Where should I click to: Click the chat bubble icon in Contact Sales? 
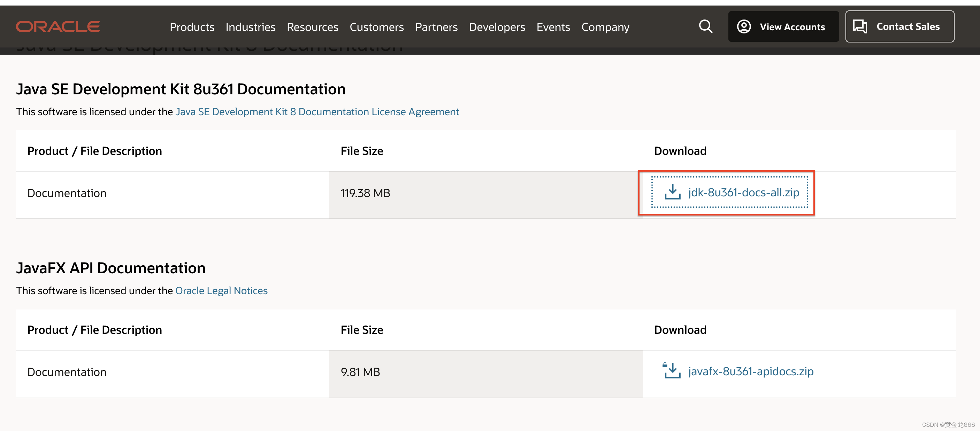[x=859, y=26]
